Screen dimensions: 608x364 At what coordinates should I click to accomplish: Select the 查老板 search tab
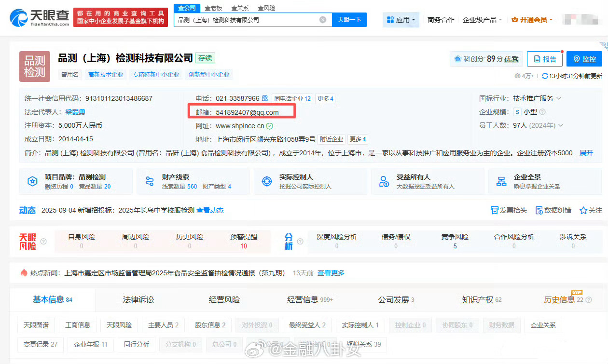coord(214,8)
